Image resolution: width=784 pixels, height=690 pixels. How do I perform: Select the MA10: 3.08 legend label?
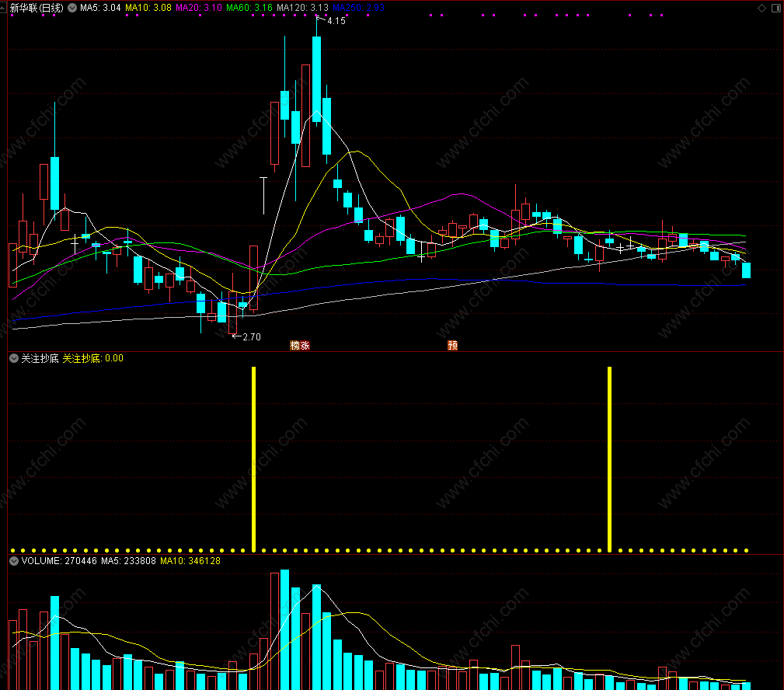(148, 8)
